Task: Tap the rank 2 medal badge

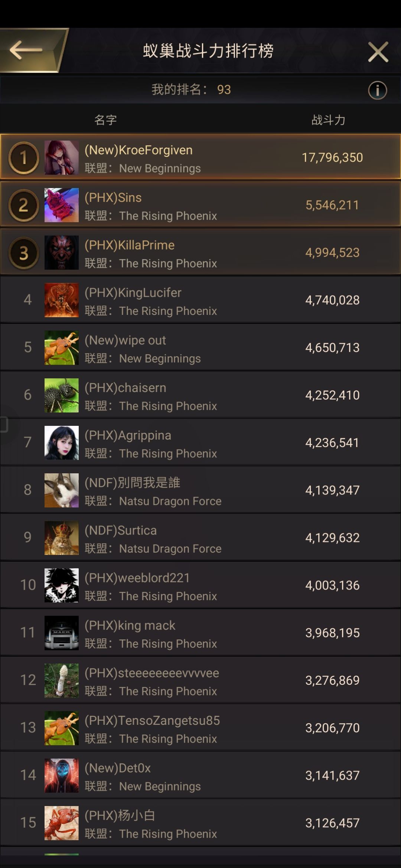Action: 23,205
